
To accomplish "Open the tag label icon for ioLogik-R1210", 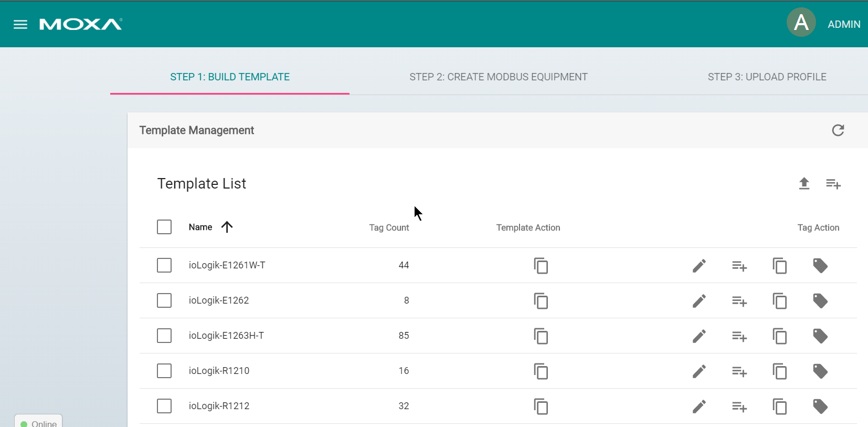I will click(820, 371).
